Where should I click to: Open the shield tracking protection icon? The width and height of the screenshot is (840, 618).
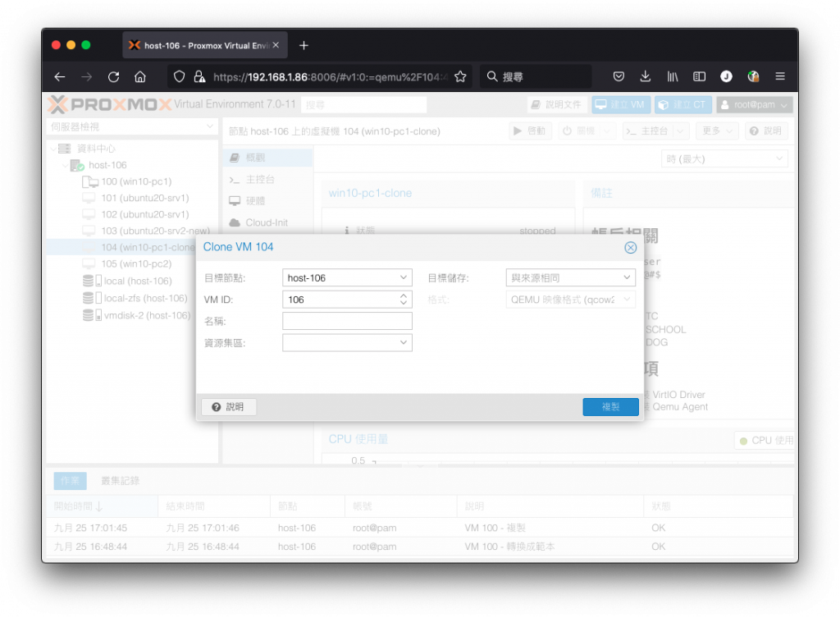180,76
